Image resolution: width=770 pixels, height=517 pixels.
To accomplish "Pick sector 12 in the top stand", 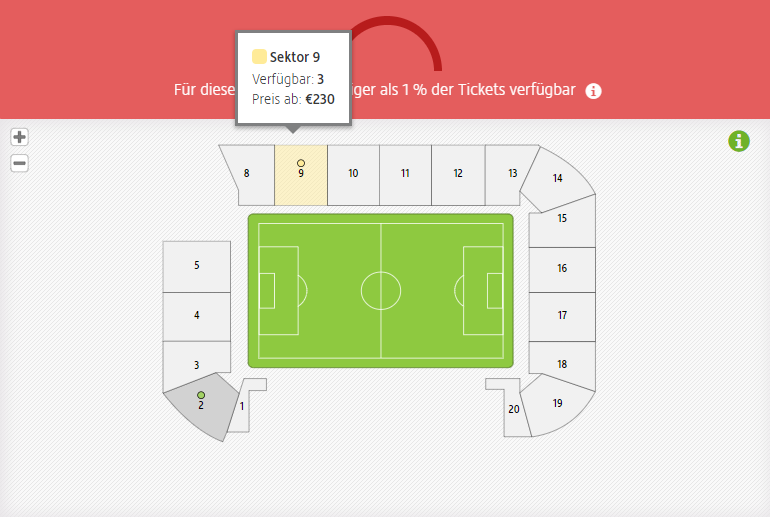I will pyautogui.click(x=458, y=175).
